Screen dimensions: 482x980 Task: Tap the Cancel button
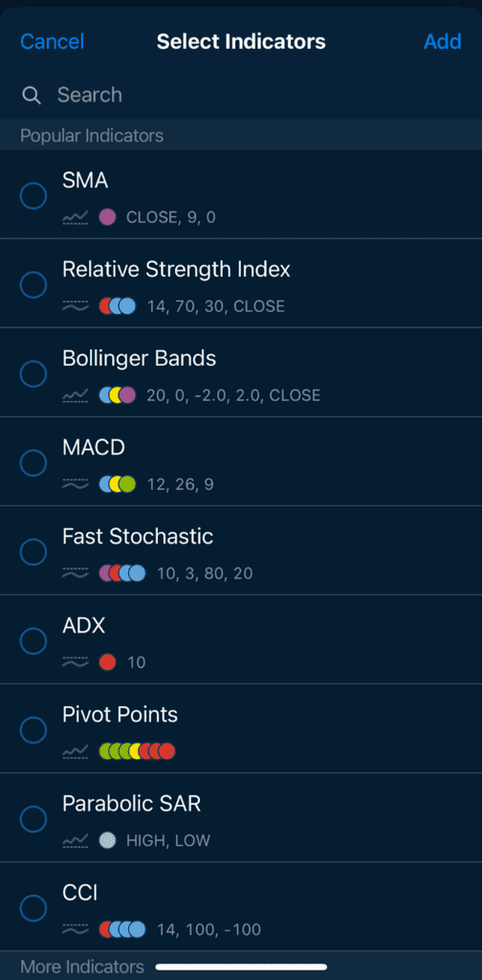point(52,42)
